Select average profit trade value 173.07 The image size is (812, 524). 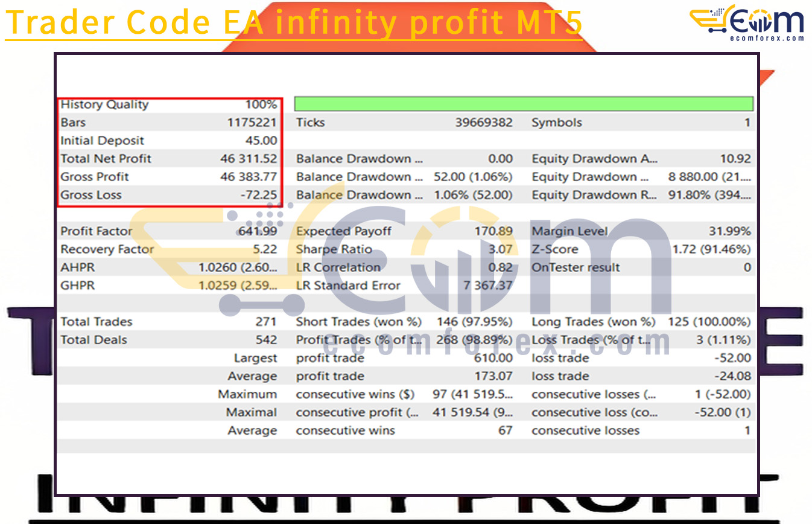495,376
